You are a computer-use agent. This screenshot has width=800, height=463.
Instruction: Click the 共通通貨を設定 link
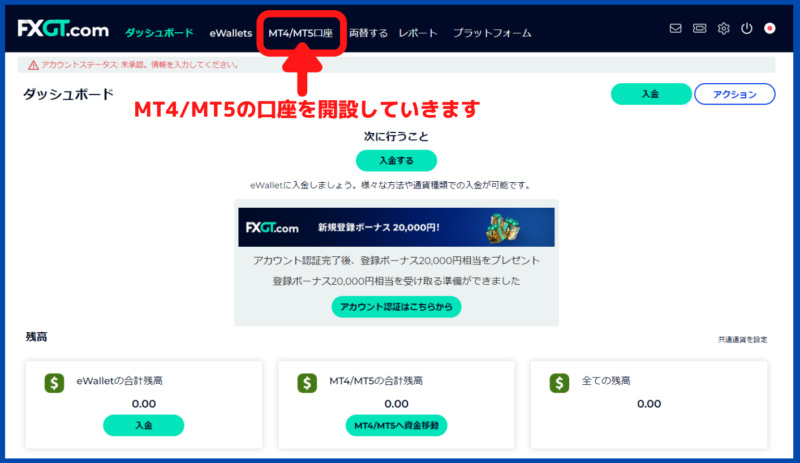(742, 339)
